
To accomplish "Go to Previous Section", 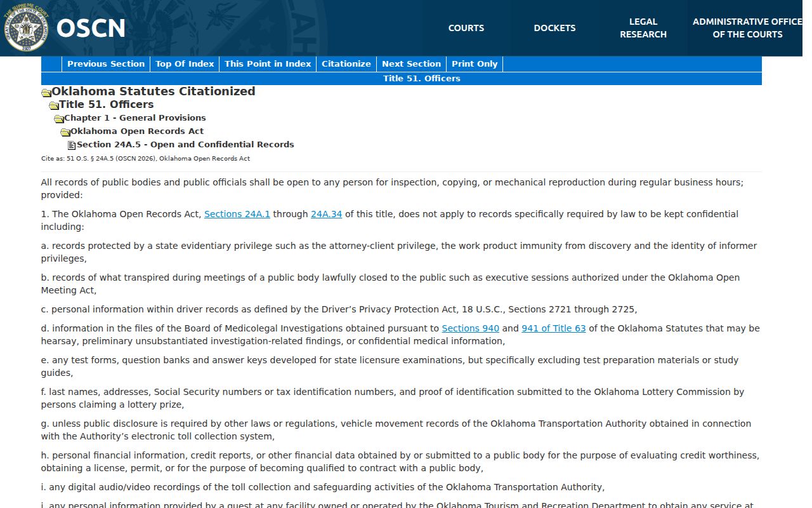I will pos(106,63).
